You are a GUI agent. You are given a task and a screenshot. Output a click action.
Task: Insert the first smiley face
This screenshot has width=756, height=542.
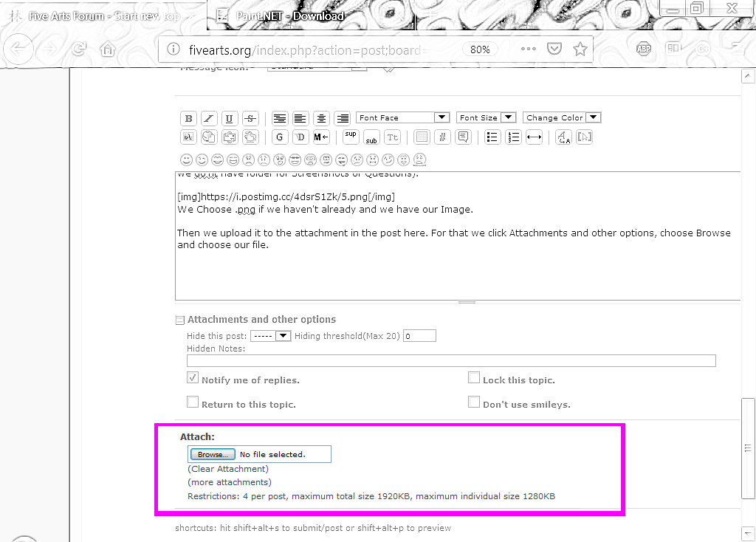(186, 159)
